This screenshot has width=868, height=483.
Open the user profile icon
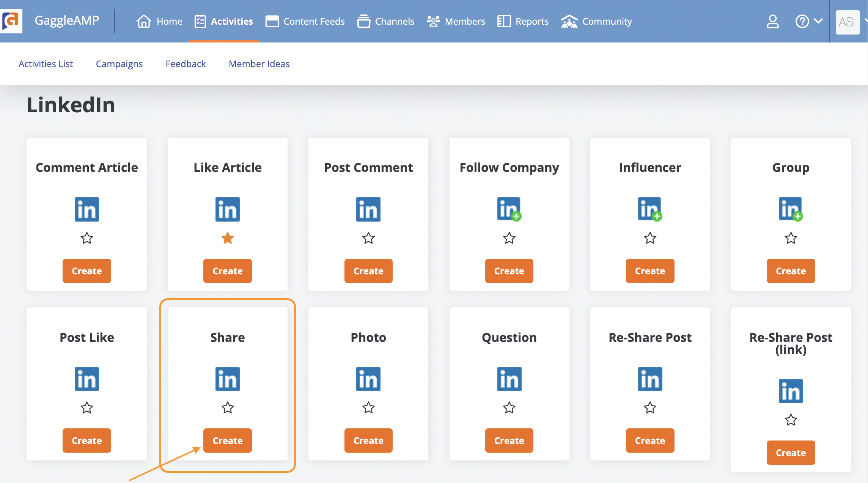click(x=773, y=22)
